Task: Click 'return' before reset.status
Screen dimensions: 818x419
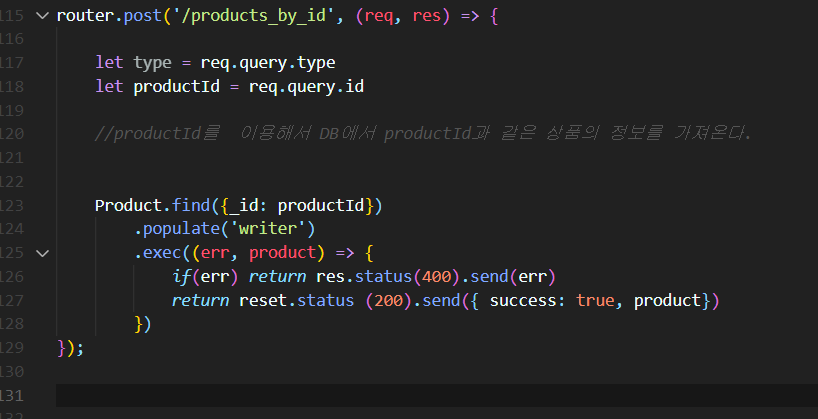Action: pos(200,301)
